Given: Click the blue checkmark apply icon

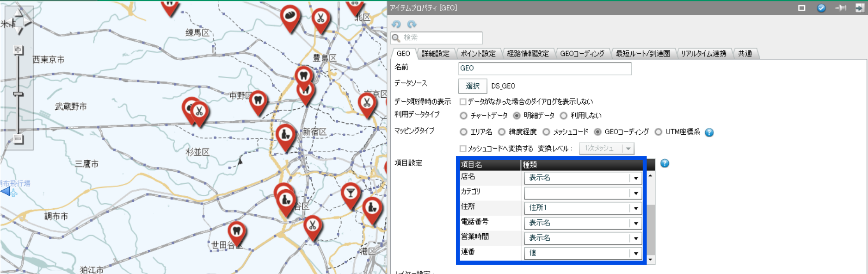Looking at the screenshot, I should pos(821,8).
